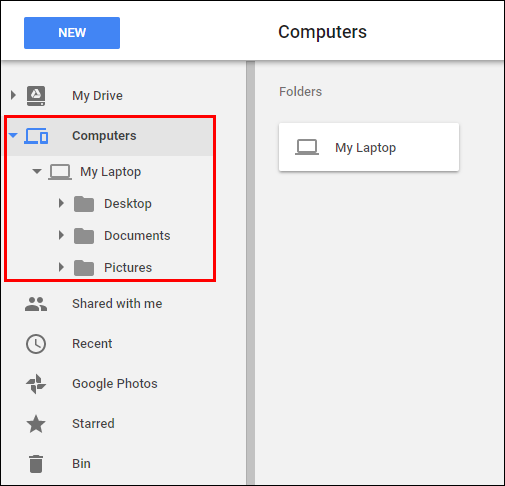The width and height of the screenshot is (505, 486).
Task: Click the laptop icon in My Laptop card
Action: pos(307,147)
